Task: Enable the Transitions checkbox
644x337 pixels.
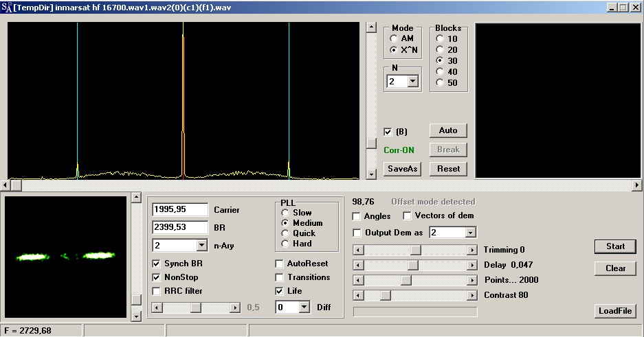Action: pos(279,277)
